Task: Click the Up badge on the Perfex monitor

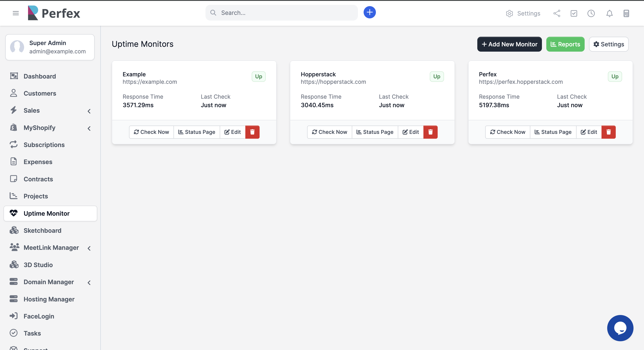Action: point(615,76)
